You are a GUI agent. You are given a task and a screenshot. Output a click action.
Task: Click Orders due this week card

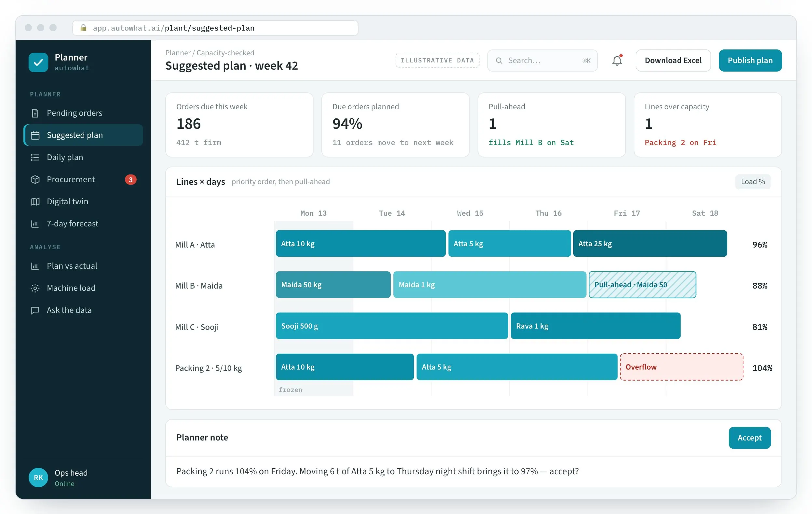pyautogui.click(x=239, y=125)
